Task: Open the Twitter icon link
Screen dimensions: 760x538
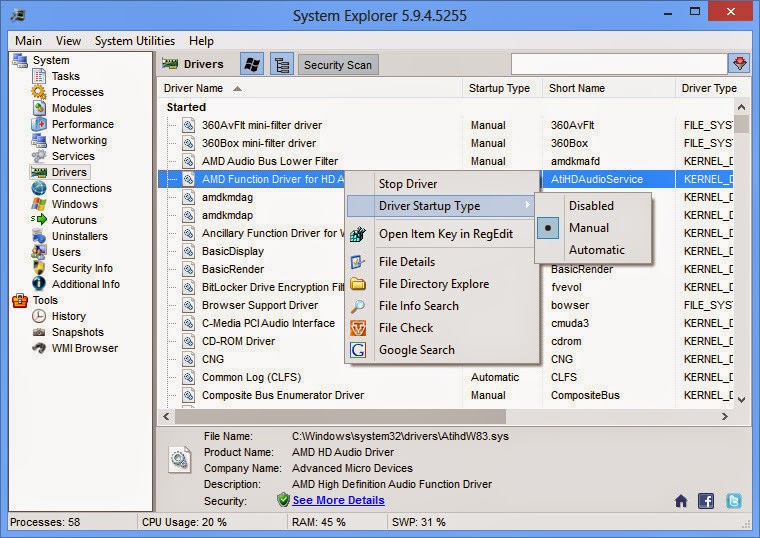Action: click(734, 501)
